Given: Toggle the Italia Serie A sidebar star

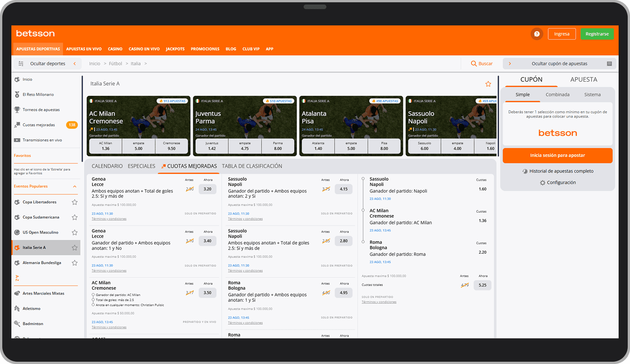Looking at the screenshot, I should [x=75, y=248].
